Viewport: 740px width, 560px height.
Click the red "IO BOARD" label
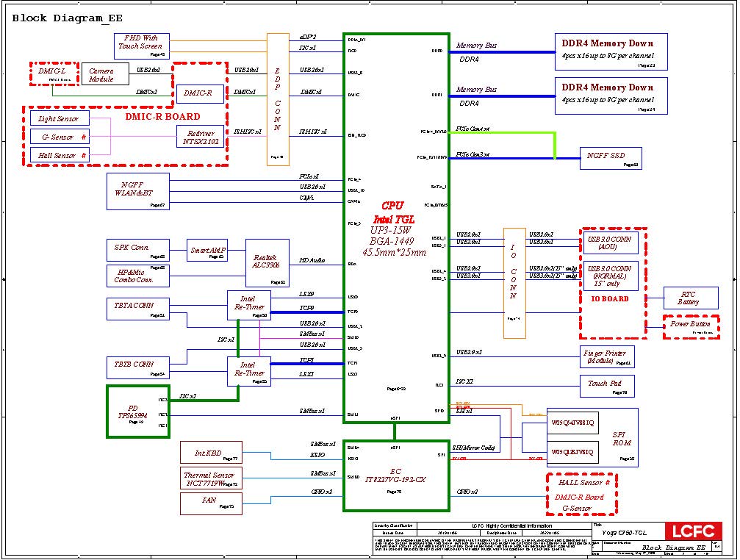(x=610, y=298)
